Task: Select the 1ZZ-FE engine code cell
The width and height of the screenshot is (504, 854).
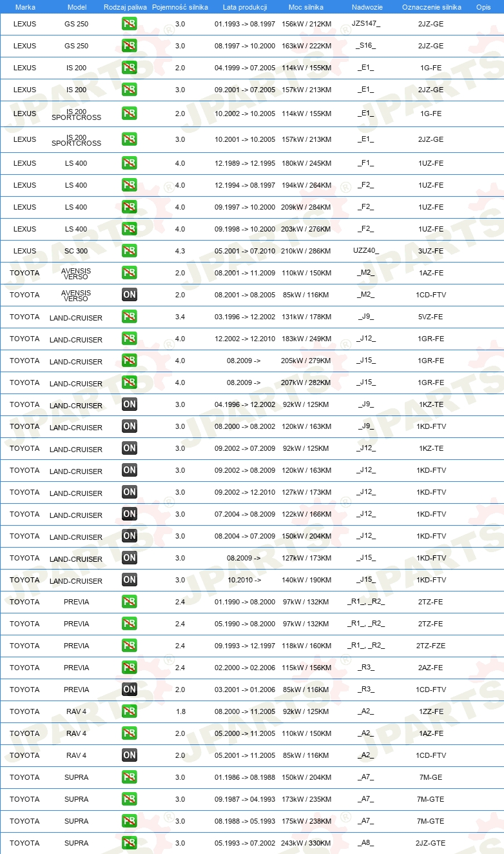Action: pos(431,711)
